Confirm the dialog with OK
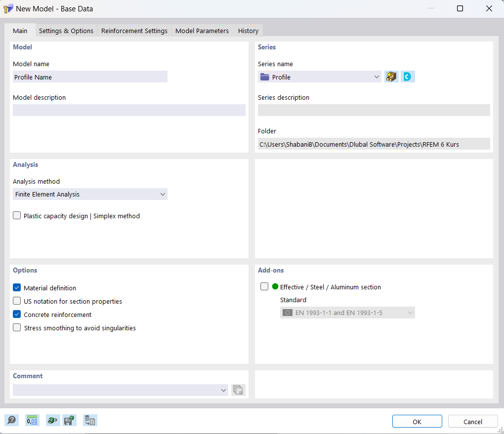This screenshot has width=504, height=434. pyautogui.click(x=417, y=421)
